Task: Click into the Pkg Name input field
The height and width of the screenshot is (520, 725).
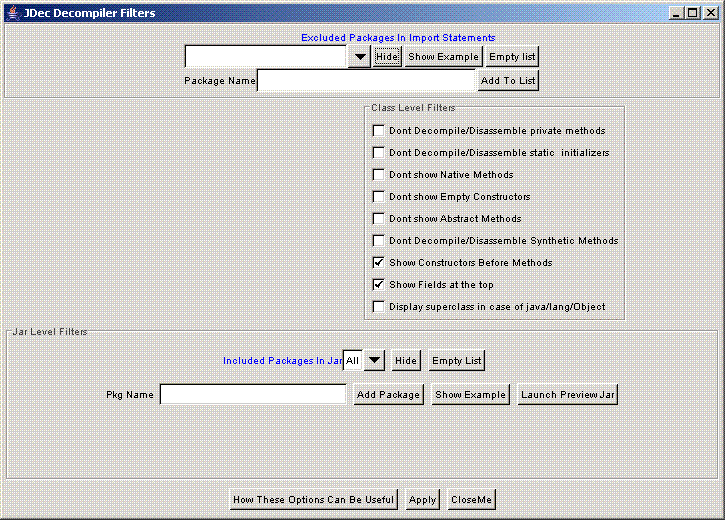Action: click(252, 395)
